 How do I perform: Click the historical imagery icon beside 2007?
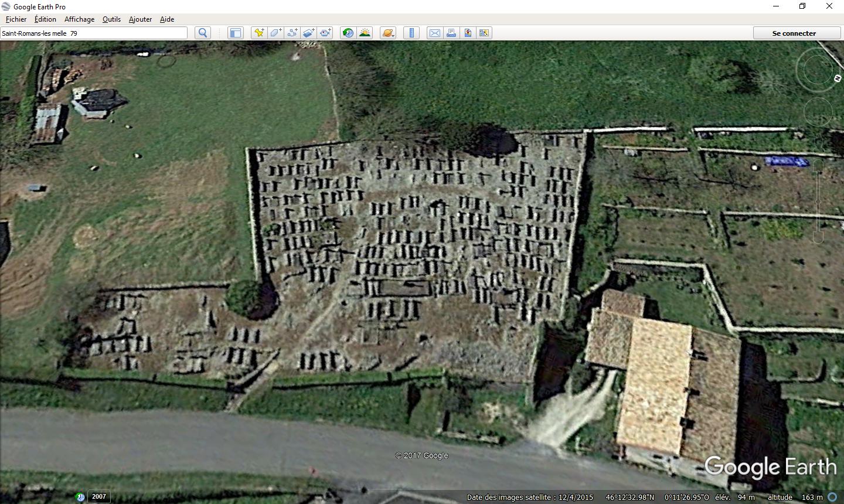pyautogui.click(x=80, y=497)
